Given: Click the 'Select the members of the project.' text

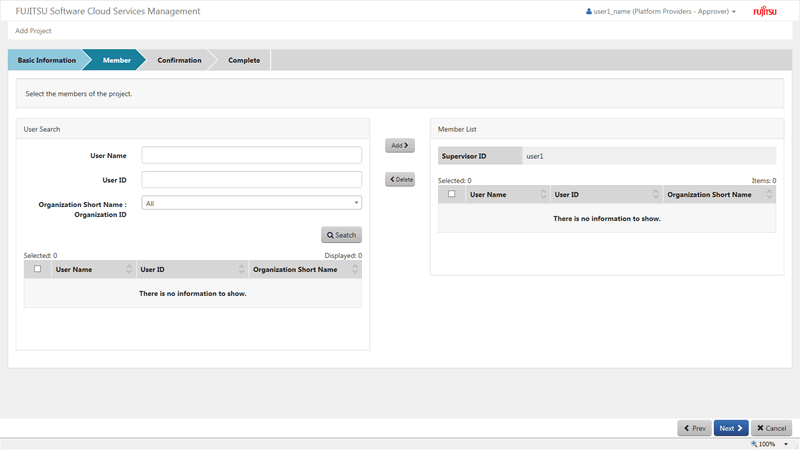Looking at the screenshot, I should (79, 94).
